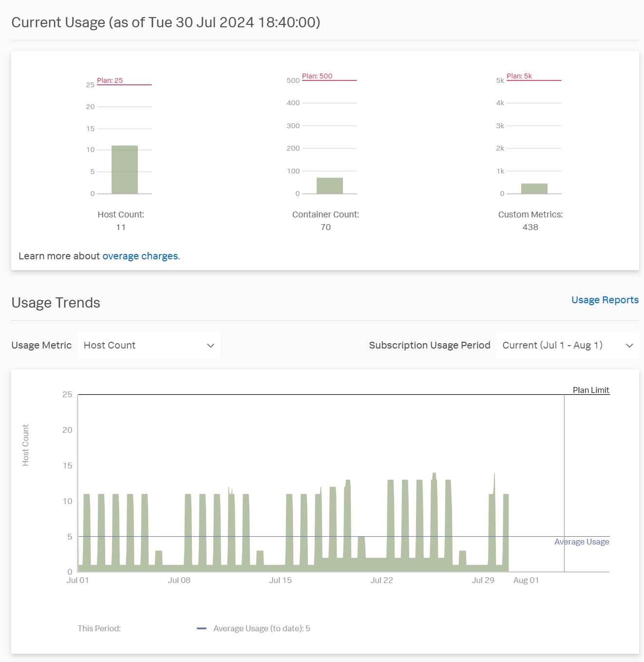Click the 'Jul 29' axis label
This screenshot has width=644, height=662.
[x=483, y=580]
